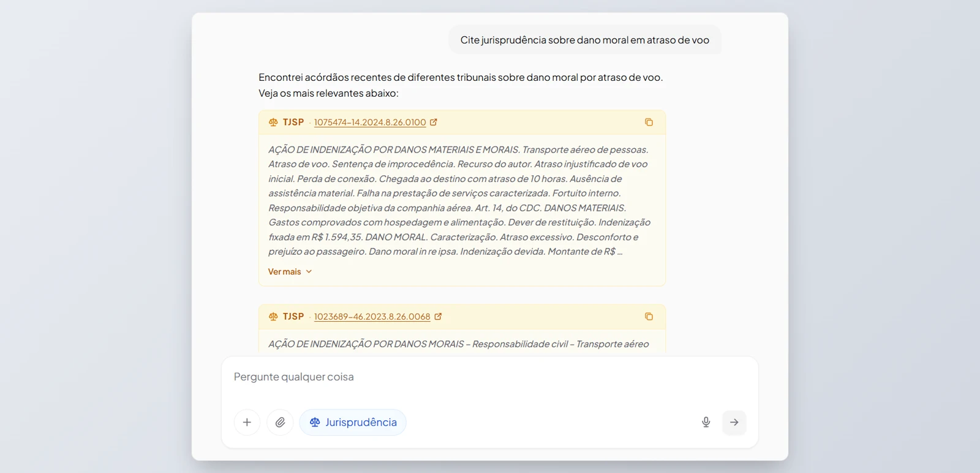
Task: Open case number 1075474-14.2024.8.26.0100 link
Action: pyautogui.click(x=370, y=123)
